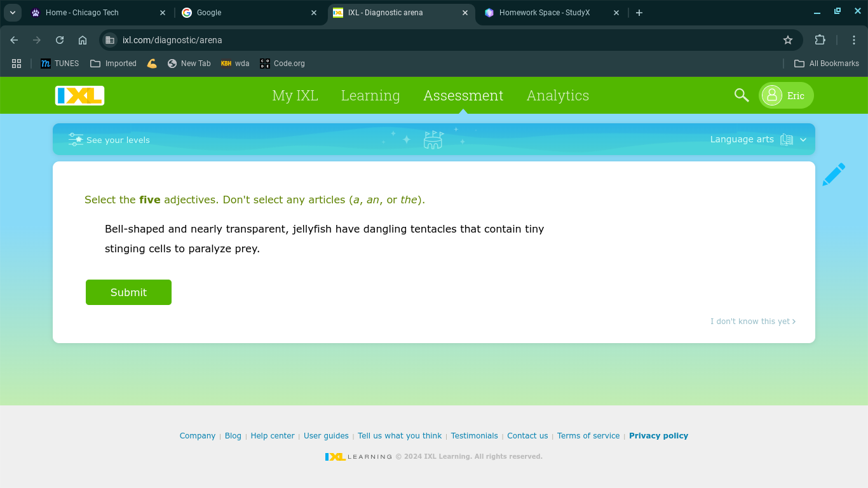868x488 pixels.
Task: Open the Terms of service link
Action: coord(588,436)
